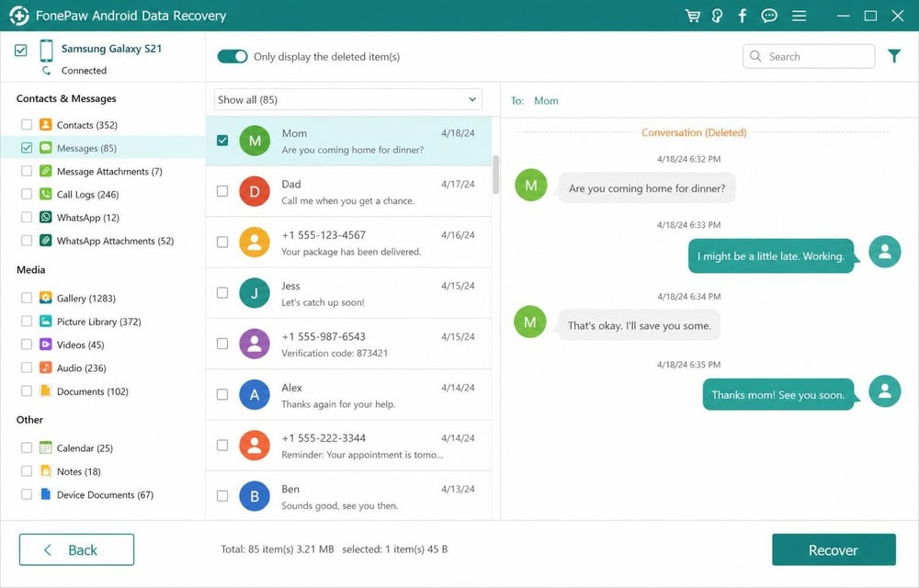
Task: Check the Message Attachments (7) checkbox
Action: tap(27, 171)
